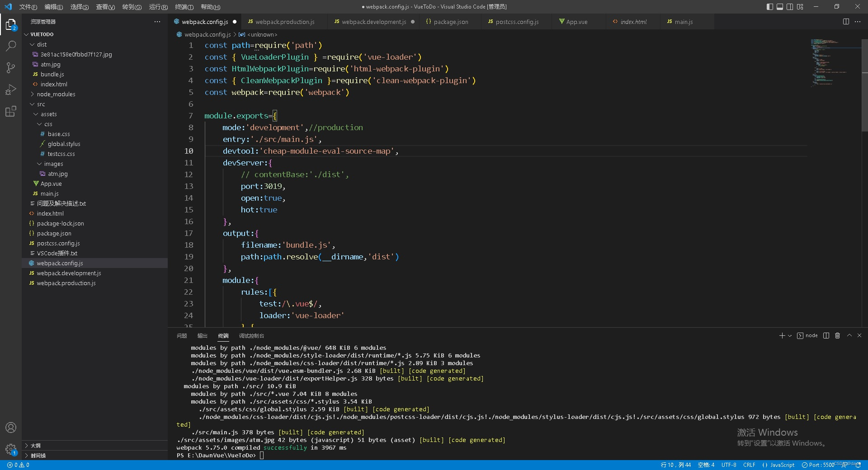The width and height of the screenshot is (868, 470).
Task: Toggle primary sidebar layout button
Action: coord(770,7)
